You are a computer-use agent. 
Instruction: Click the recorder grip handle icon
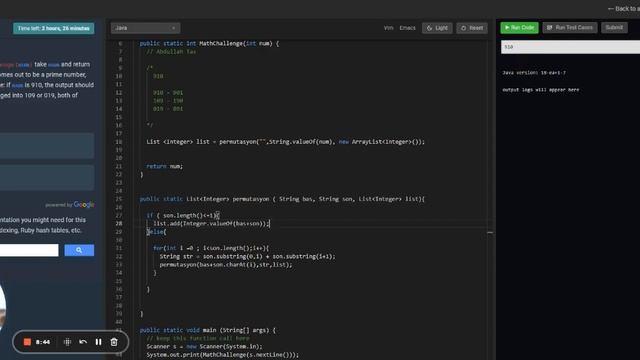(67, 342)
